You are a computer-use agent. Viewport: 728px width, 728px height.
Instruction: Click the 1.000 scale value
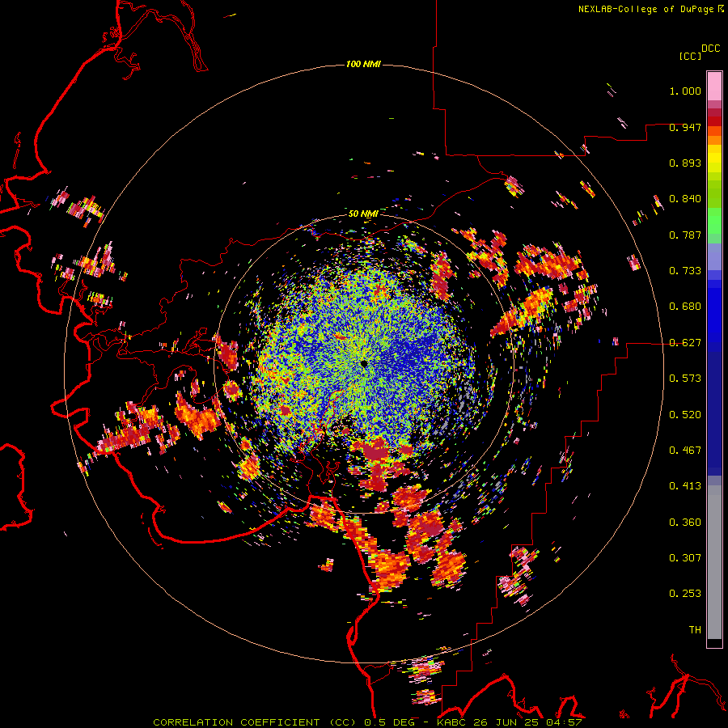coord(685,91)
